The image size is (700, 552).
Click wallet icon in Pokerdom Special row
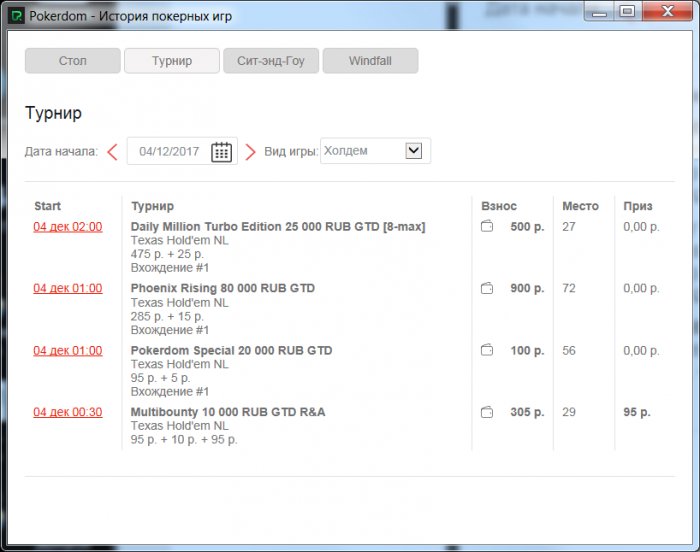(x=487, y=350)
